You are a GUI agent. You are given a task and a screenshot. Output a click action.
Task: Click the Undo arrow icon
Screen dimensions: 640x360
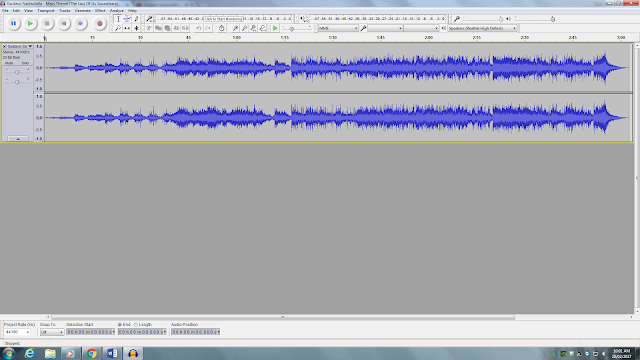point(198,28)
